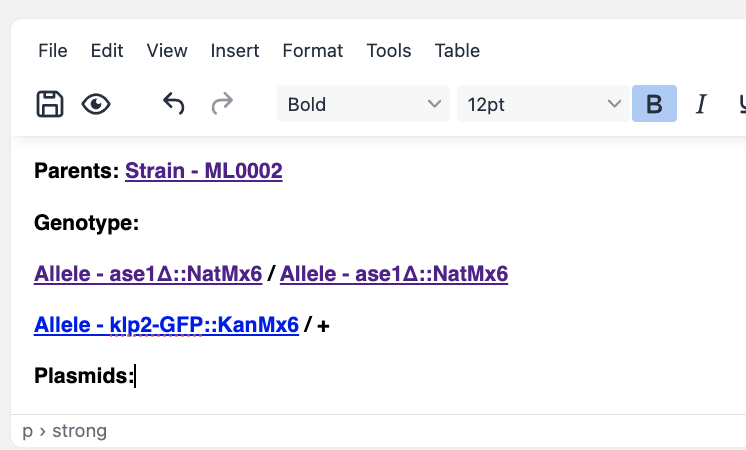Toggle Italic formatting button
Viewport: 746px width, 450px height.
pos(701,104)
